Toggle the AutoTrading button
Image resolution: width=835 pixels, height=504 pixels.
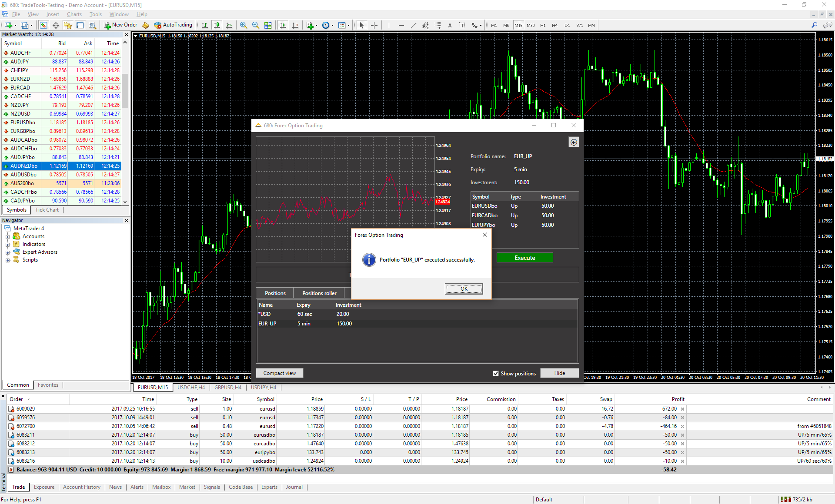pyautogui.click(x=173, y=25)
